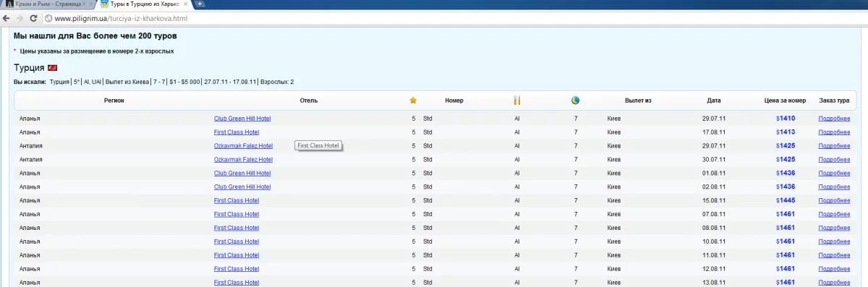Click the browser forward arrow
Screen dimensions: 868x287
(x=20, y=18)
